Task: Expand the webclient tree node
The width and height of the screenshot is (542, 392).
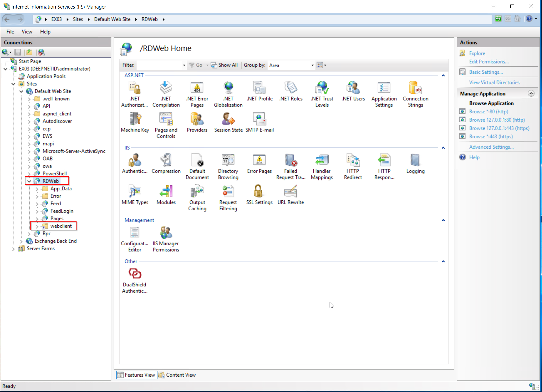Action: pyautogui.click(x=37, y=226)
